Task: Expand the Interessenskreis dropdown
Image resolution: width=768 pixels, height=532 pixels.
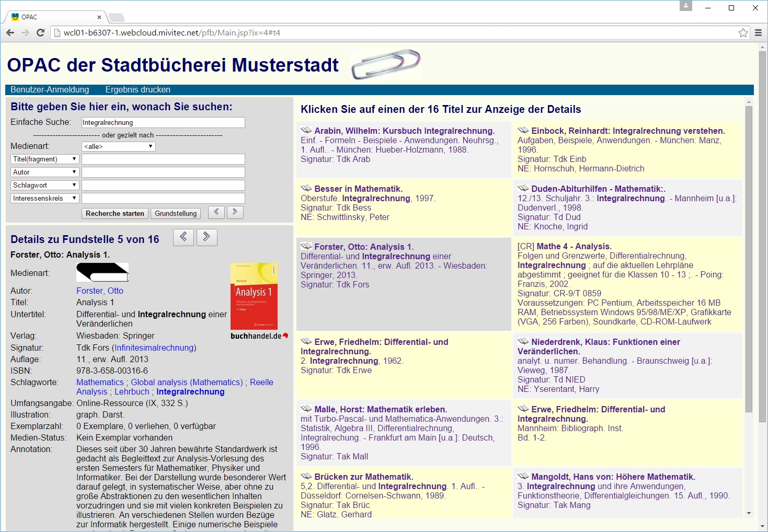Action: click(44, 198)
